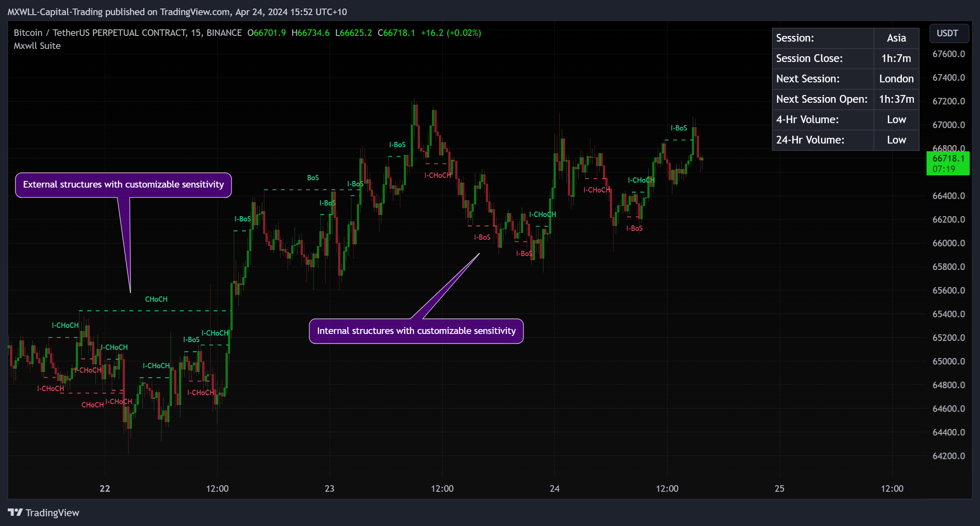Click the 25 date label on time axis

(779, 488)
